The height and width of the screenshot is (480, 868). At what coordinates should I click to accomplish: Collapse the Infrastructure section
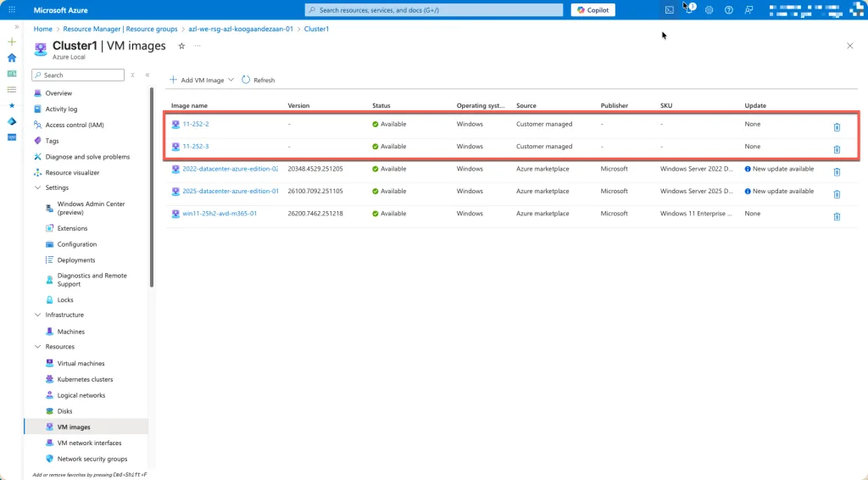pos(37,315)
